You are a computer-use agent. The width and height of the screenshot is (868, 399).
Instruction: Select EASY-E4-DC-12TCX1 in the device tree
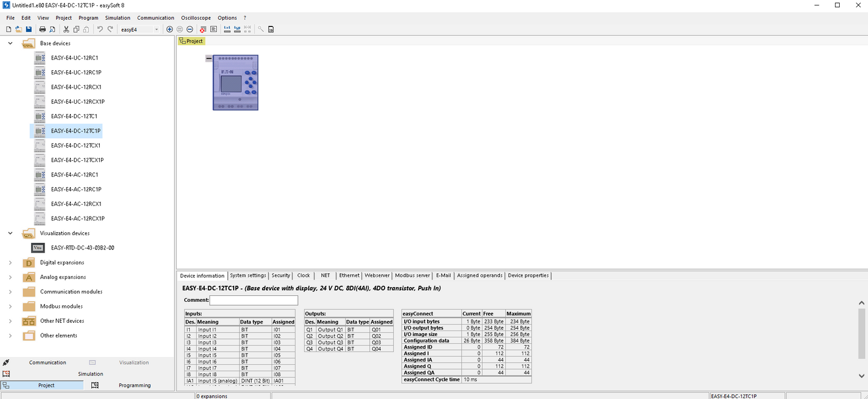[75, 146]
